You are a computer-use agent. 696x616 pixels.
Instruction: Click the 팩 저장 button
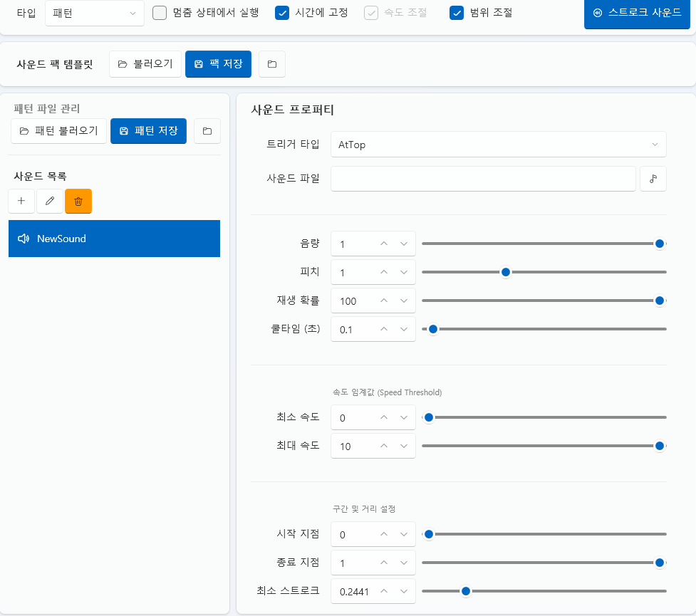pos(218,64)
